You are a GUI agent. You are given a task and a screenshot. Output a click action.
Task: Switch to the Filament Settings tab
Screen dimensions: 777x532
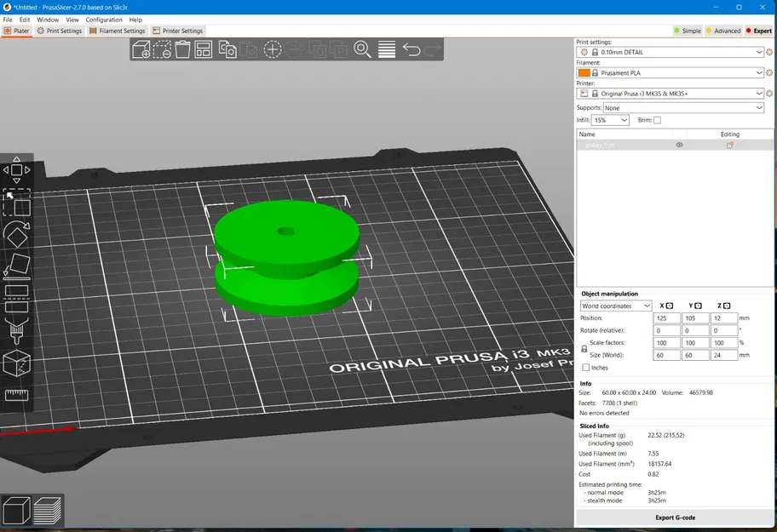point(117,31)
